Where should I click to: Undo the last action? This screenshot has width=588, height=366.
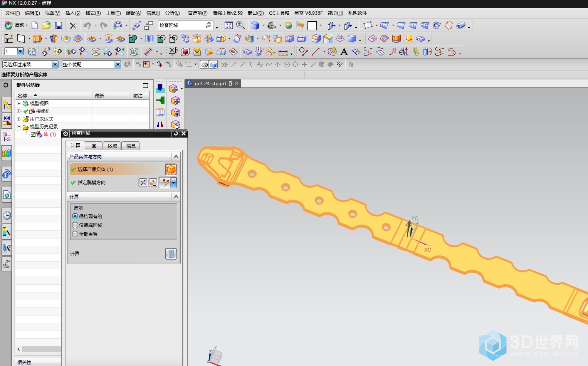87,25
